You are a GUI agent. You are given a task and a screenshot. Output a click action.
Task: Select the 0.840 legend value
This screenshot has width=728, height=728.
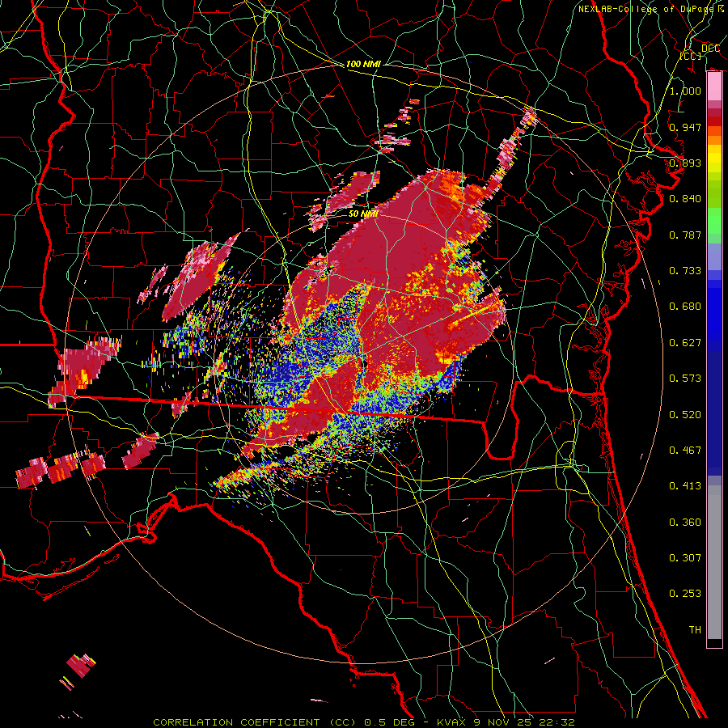coord(685,199)
